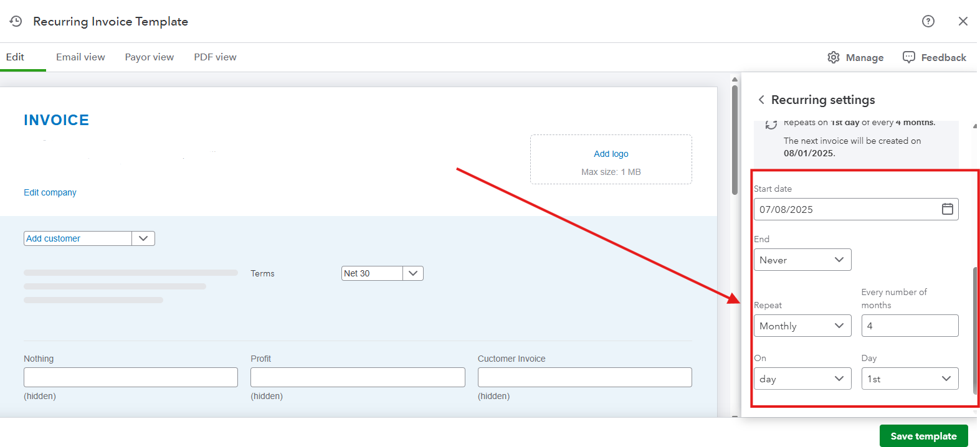This screenshot has width=980, height=447.
Task: Click the Recurring settings panel scrollbar
Action: point(975,330)
